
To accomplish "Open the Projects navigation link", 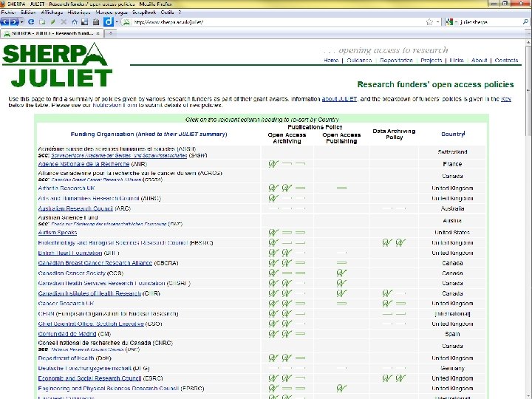I will [432, 61].
